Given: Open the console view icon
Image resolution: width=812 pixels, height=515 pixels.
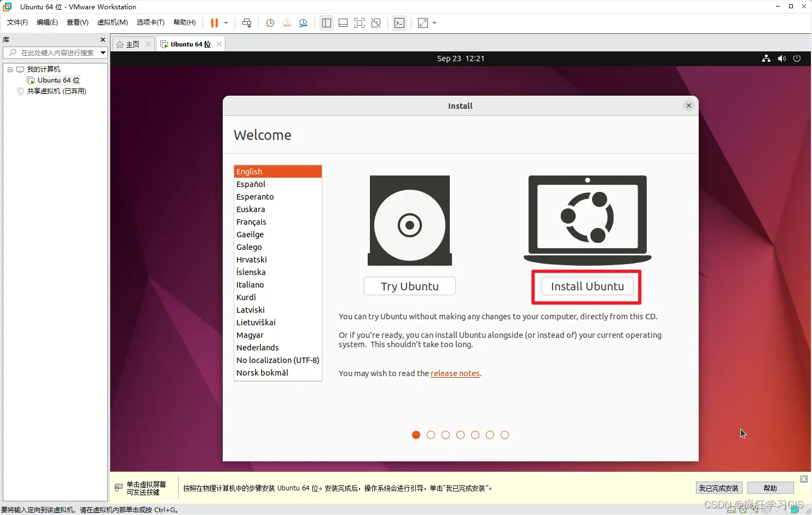Looking at the screenshot, I should pyautogui.click(x=399, y=23).
